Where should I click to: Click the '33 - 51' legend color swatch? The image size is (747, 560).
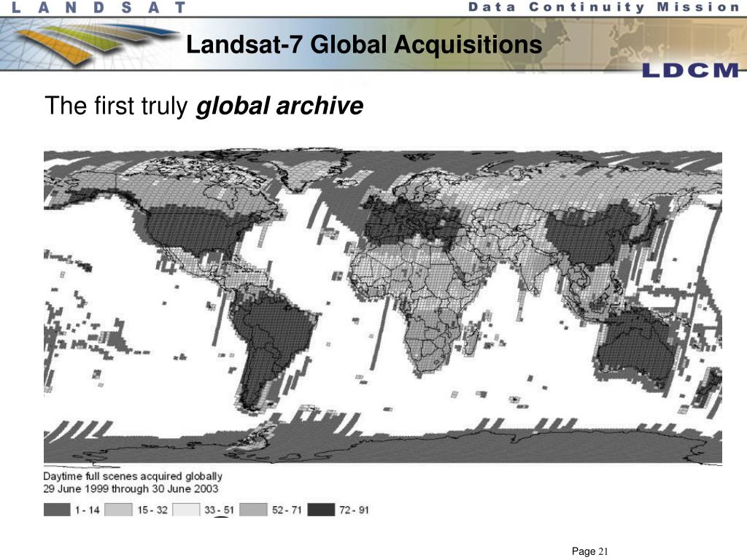point(186,510)
